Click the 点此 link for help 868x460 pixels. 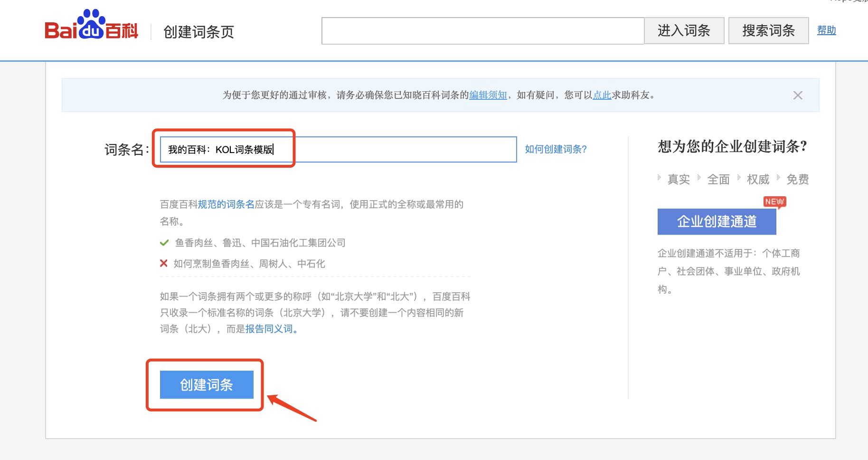(x=602, y=95)
